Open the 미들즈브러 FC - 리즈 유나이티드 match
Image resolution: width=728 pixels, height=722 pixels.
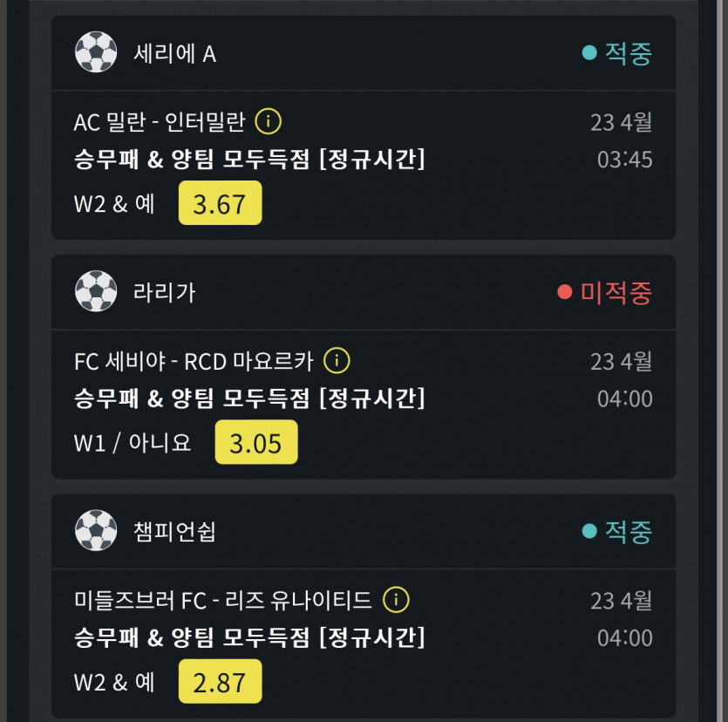pos(223,600)
